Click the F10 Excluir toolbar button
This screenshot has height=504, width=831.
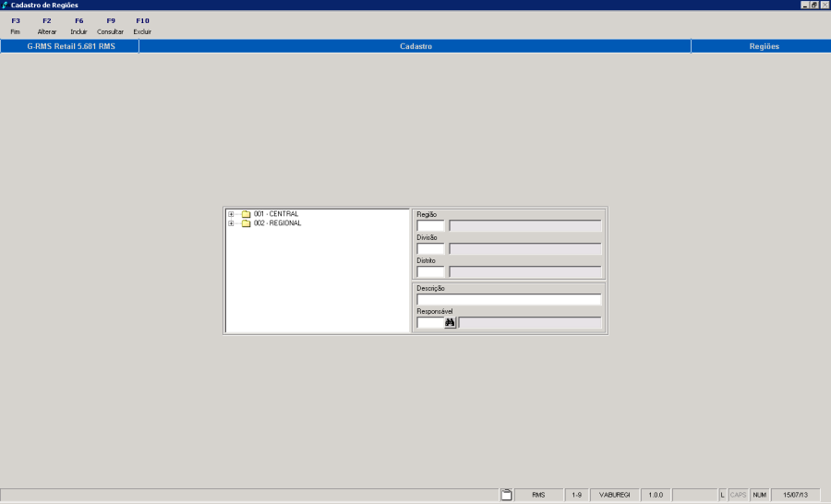(x=142, y=26)
